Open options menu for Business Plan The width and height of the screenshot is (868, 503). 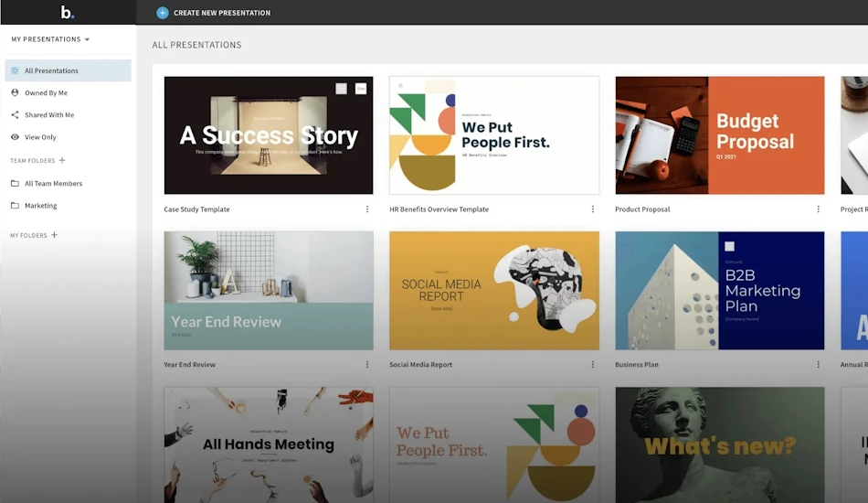coord(818,365)
